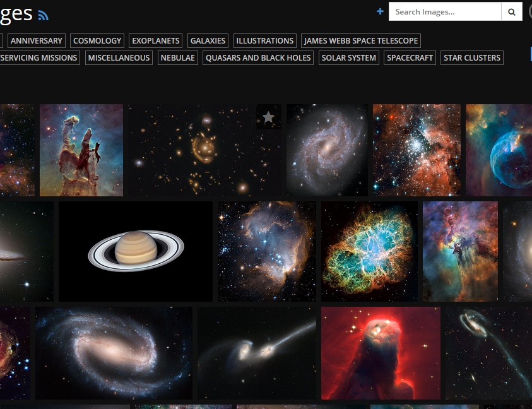532x409 pixels.
Task: Open the NEBULAE category
Action: pos(178,57)
